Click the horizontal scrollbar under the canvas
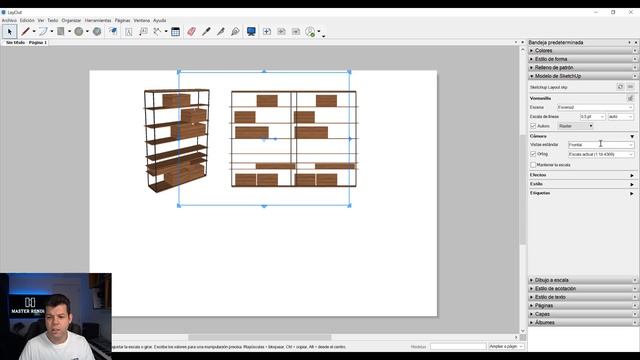Image resolution: width=640 pixels, height=360 pixels. point(260,338)
